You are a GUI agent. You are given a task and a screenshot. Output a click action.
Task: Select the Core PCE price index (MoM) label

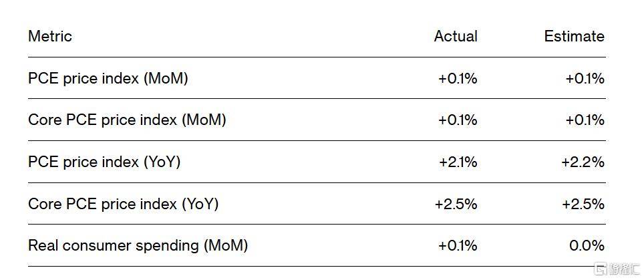point(127,120)
